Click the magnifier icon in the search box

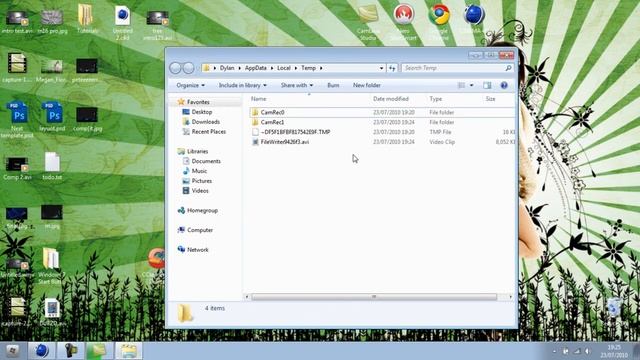[508, 68]
